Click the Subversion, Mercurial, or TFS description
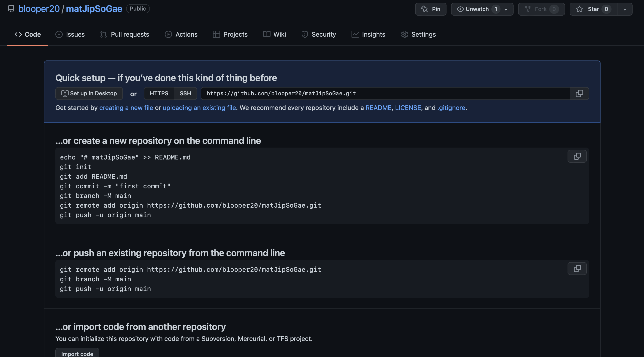 [x=184, y=339]
